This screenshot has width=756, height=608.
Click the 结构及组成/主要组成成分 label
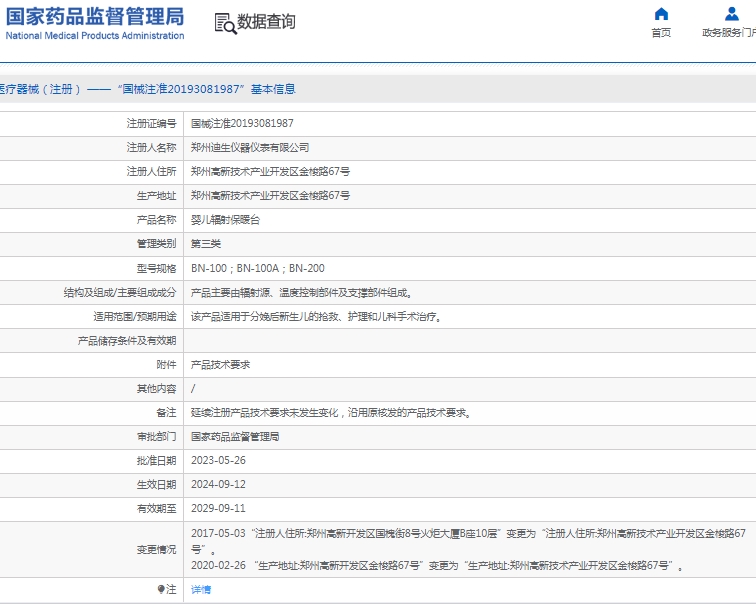click(120, 292)
